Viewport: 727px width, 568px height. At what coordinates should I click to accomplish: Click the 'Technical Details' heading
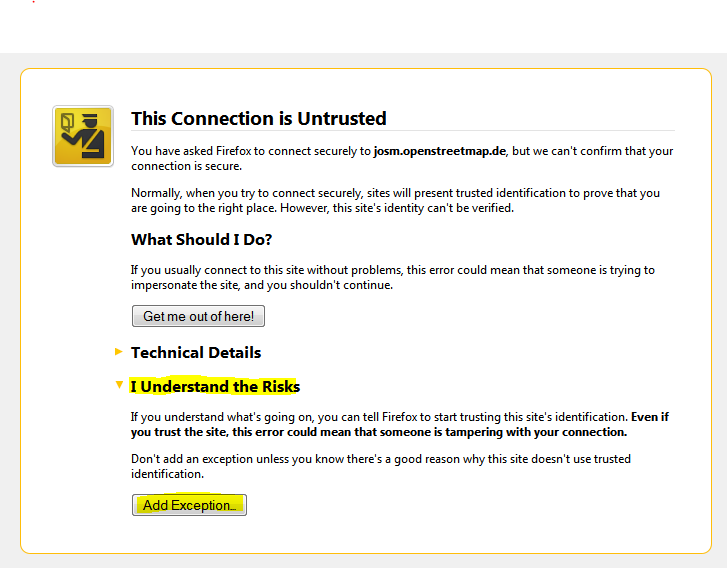click(196, 353)
